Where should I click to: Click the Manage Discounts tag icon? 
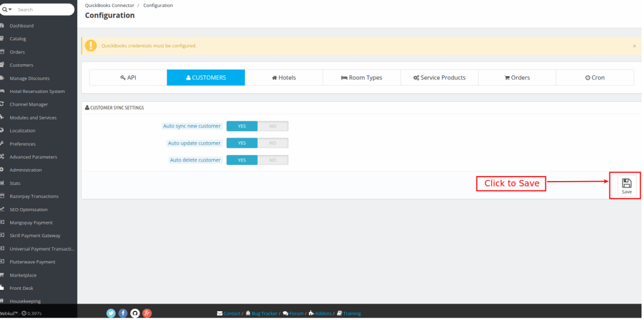(2, 78)
